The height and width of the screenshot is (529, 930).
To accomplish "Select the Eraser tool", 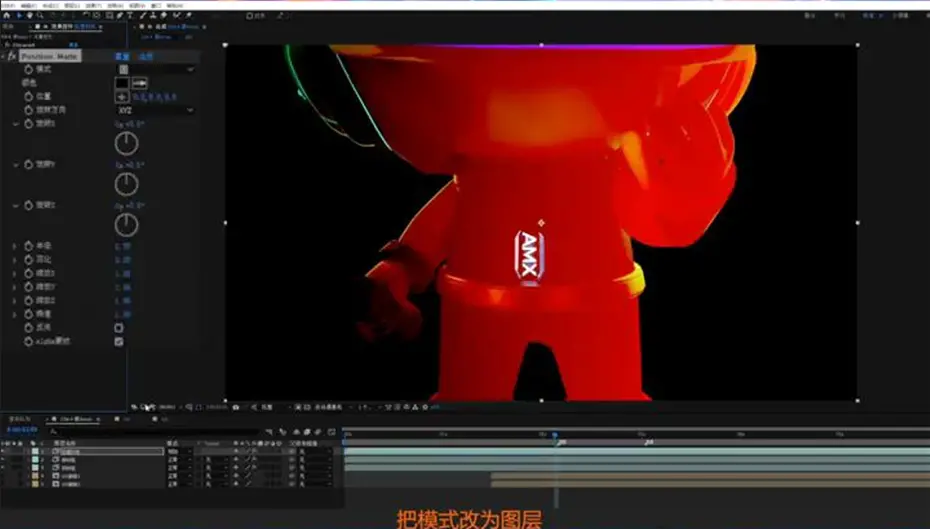I will 164,15.
